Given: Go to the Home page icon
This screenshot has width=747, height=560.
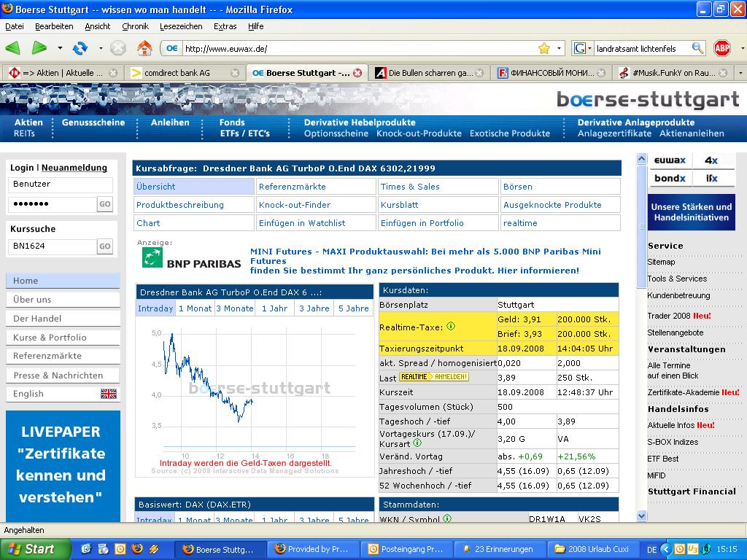Looking at the screenshot, I should (144, 48).
